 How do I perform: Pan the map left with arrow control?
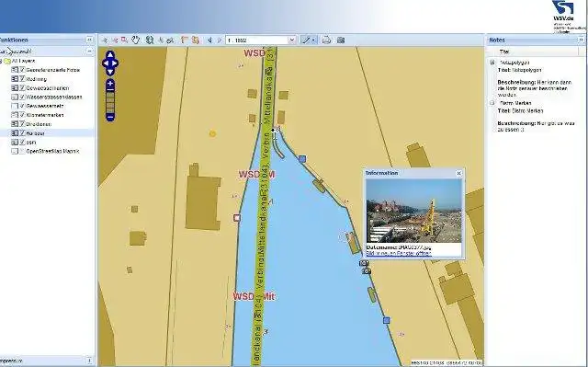click(106, 63)
